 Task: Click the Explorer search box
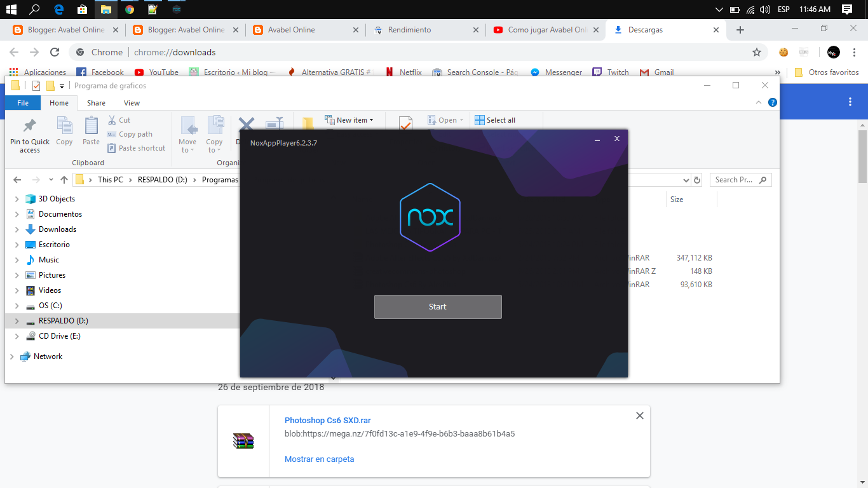(740, 180)
